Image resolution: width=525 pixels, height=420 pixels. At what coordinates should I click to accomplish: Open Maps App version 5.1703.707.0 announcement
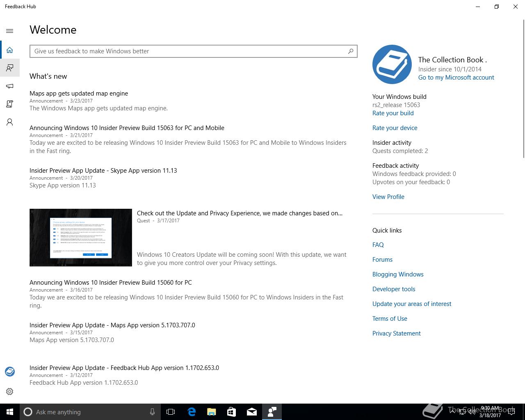[x=112, y=325]
